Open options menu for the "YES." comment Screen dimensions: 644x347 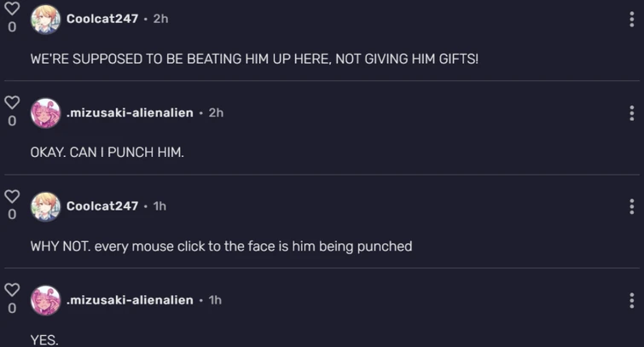coord(631,300)
